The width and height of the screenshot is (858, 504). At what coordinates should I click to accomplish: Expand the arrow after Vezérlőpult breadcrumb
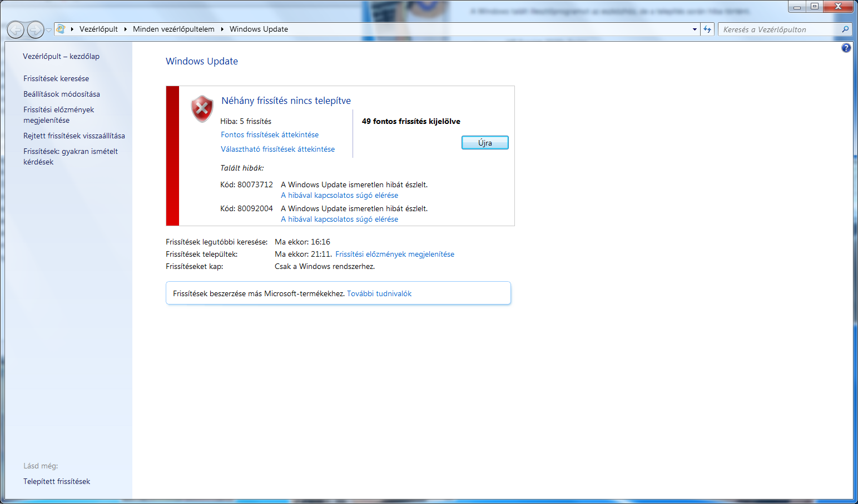tap(126, 29)
